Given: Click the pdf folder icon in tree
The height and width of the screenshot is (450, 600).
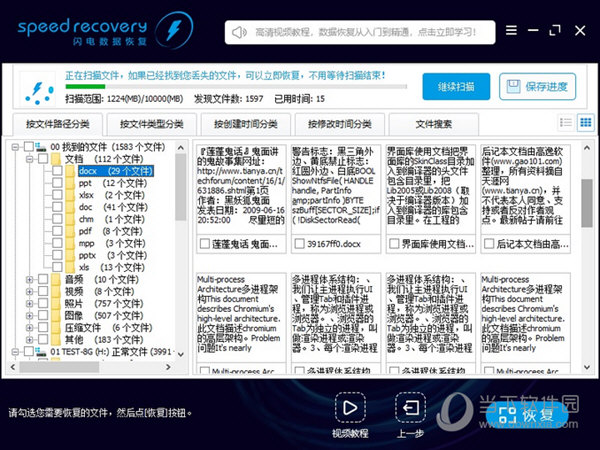Looking at the screenshot, I should tap(68, 230).
